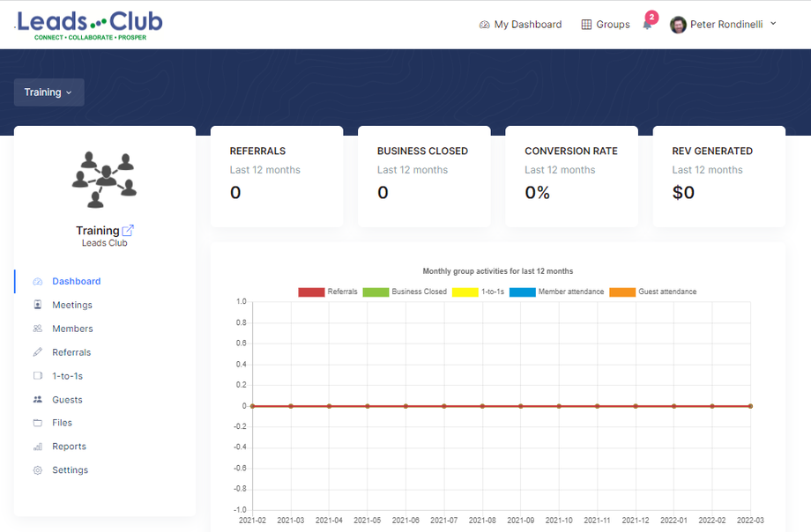Click the 2022-03 data point on chart

750,406
